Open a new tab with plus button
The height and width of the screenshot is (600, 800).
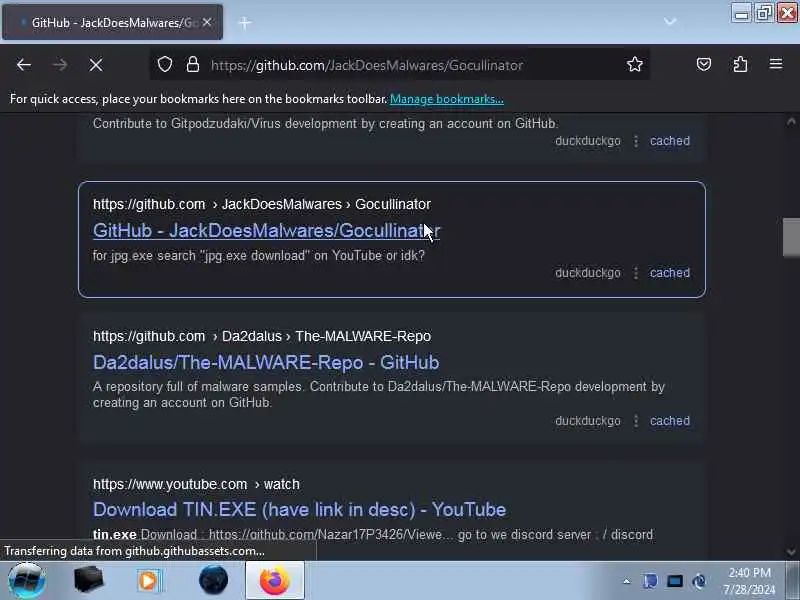coord(245,22)
